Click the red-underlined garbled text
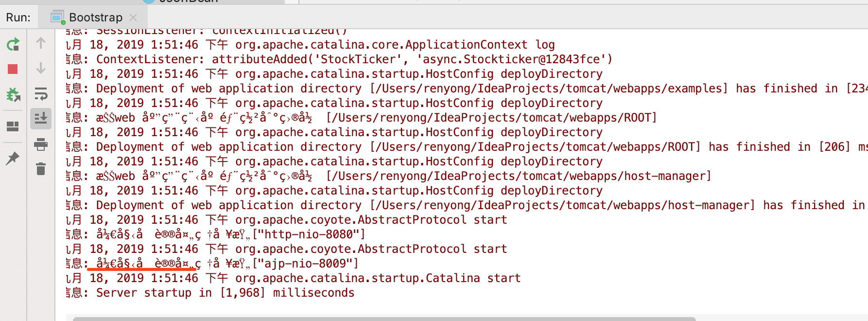The image size is (868, 321). click(143, 264)
